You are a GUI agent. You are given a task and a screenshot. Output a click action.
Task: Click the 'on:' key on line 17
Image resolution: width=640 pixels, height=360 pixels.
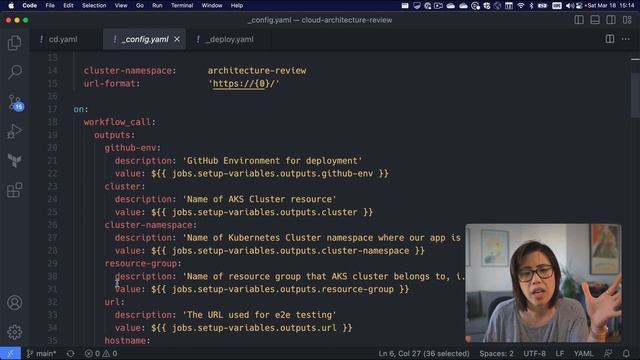(x=81, y=109)
